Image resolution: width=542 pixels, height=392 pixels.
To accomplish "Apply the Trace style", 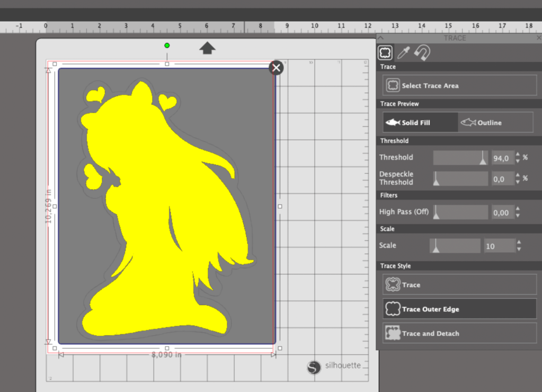I will pos(459,284).
